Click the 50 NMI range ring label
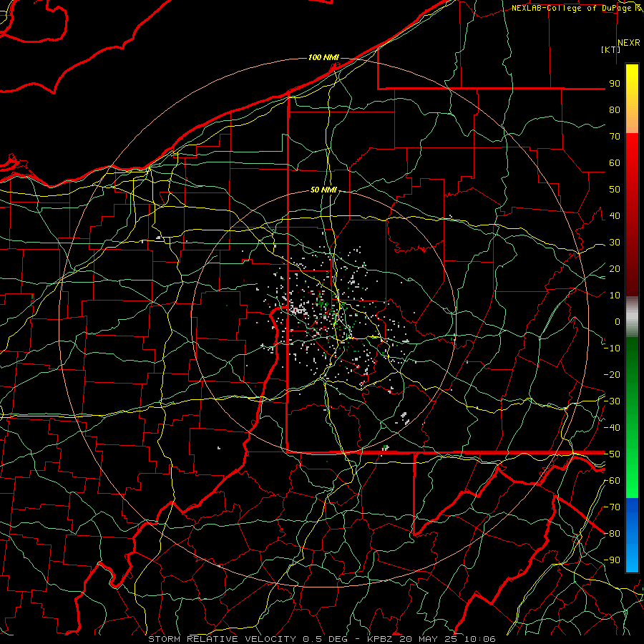The width and height of the screenshot is (644, 644). (x=323, y=190)
